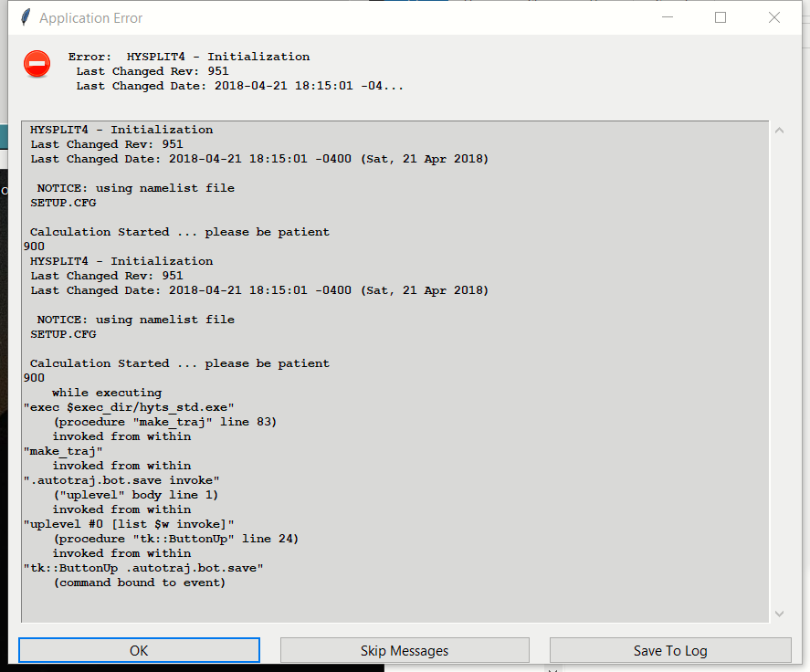Maximize the Application Error window
Viewport: 810px width, 672px height.
(x=721, y=17)
